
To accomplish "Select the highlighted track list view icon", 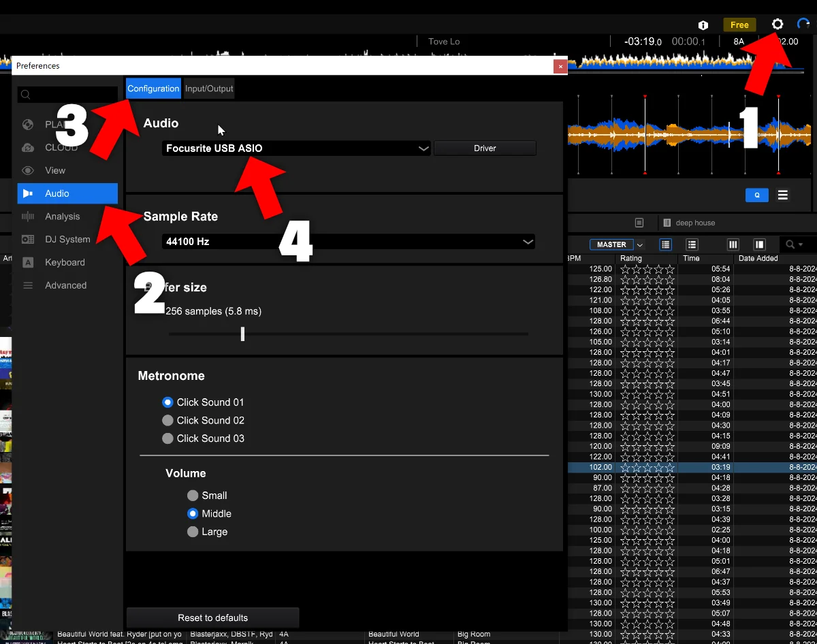I will [x=666, y=244].
